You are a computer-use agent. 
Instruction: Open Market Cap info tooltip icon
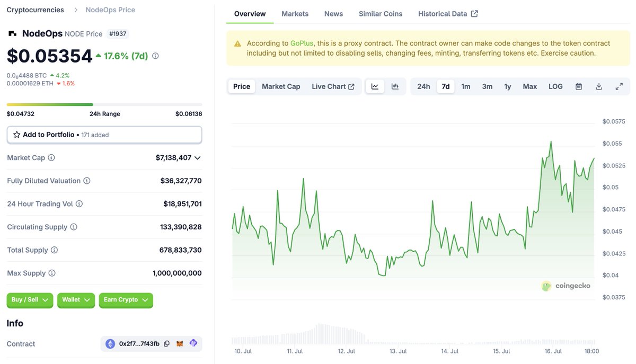coord(51,158)
